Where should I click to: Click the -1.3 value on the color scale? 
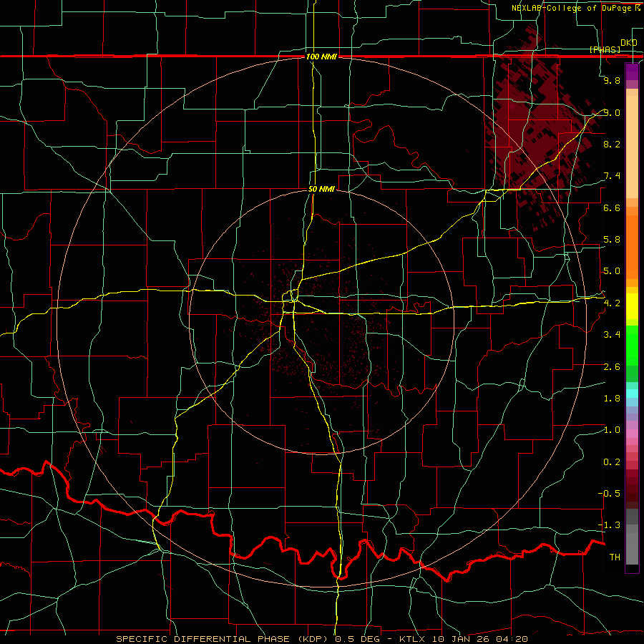(x=609, y=525)
